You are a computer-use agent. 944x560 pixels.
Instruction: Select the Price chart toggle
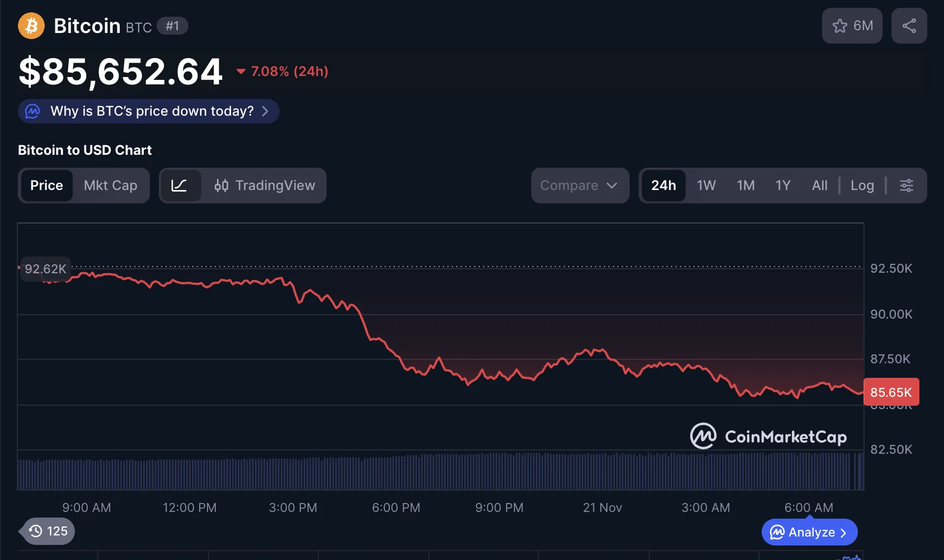point(47,186)
